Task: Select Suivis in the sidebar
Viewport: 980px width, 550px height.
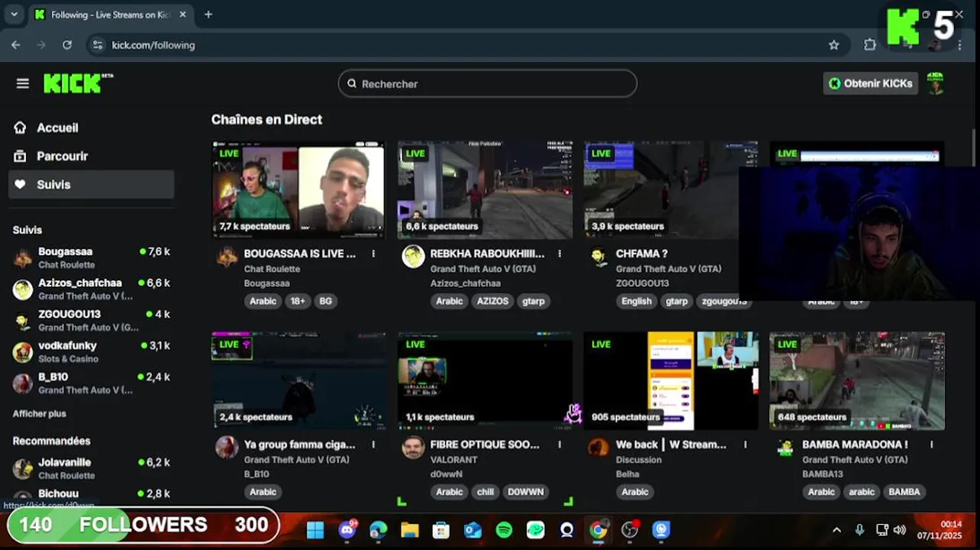Action: pyautogui.click(x=91, y=184)
